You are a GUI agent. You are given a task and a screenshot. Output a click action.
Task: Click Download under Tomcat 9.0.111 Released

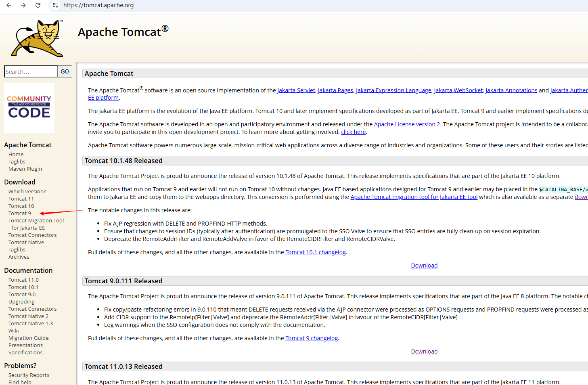tap(424, 352)
